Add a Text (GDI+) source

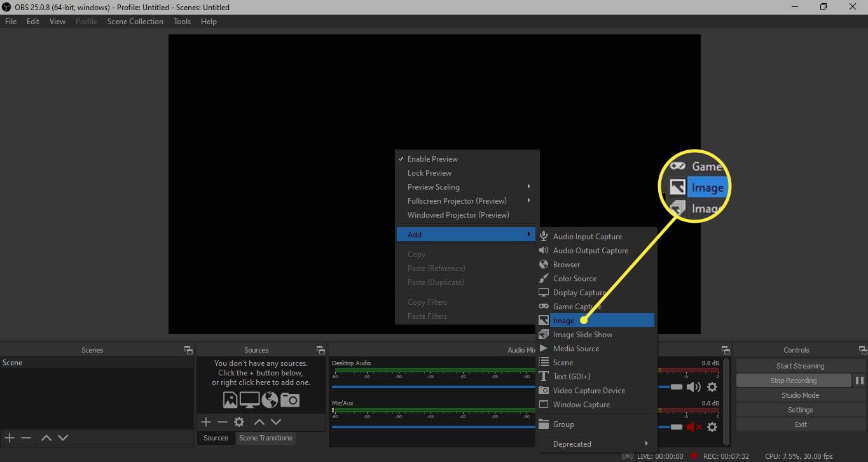[x=596, y=377]
